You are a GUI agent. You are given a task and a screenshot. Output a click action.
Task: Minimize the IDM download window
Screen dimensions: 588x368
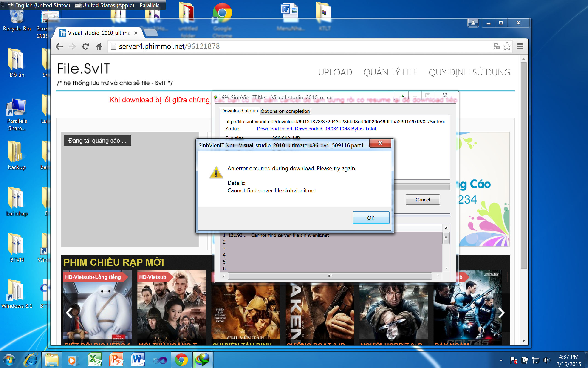pyautogui.click(x=415, y=96)
